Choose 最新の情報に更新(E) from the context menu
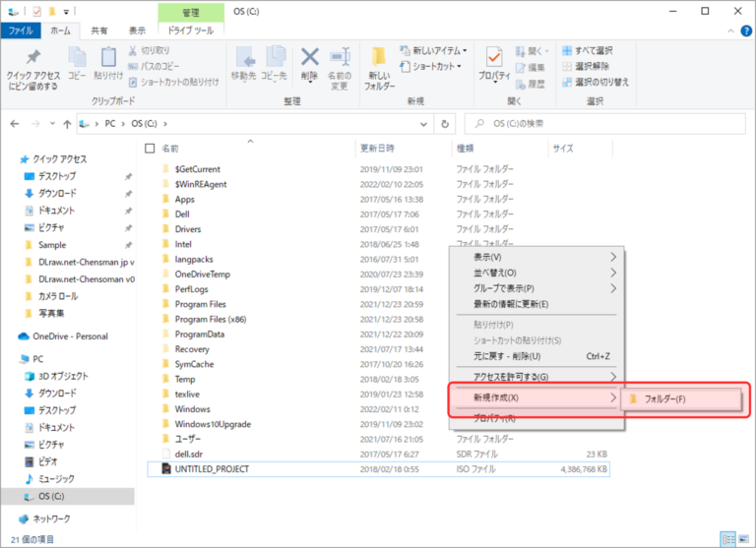 [x=510, y=304]
